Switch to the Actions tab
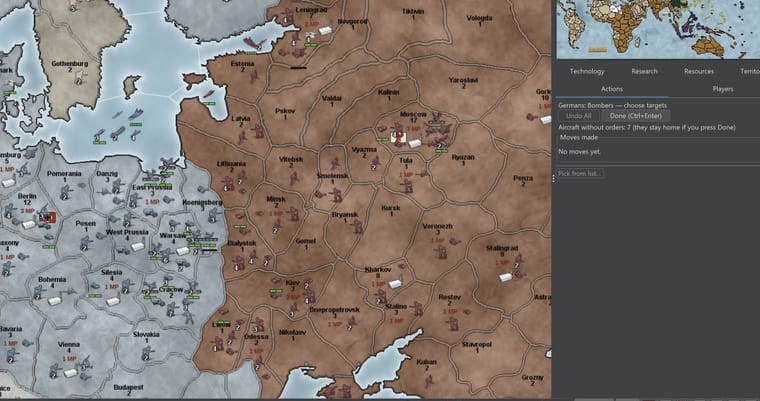Image resolution: width=760 pixels, height=401 pixels. coord(612,89)
